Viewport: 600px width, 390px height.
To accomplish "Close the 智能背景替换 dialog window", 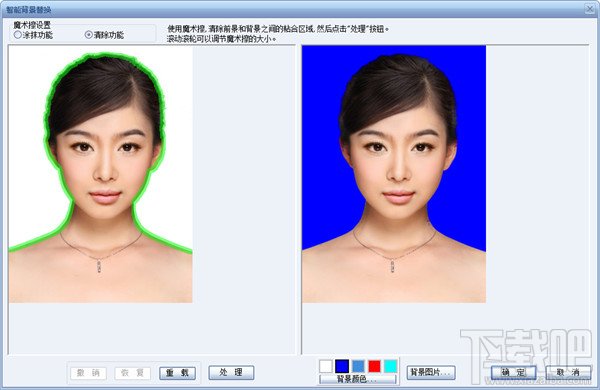I will (x=590, y=9).
